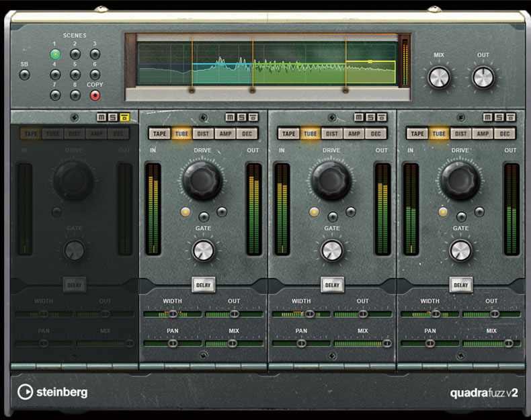
Task: Select scene 2 button
Action: (75, 54)
